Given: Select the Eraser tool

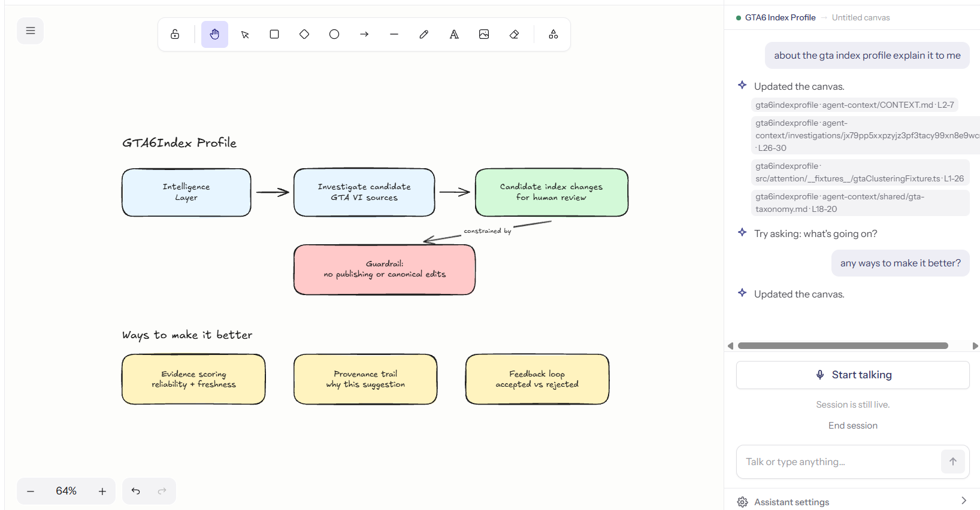Looking at the screenshot, I should click(514, 34).
